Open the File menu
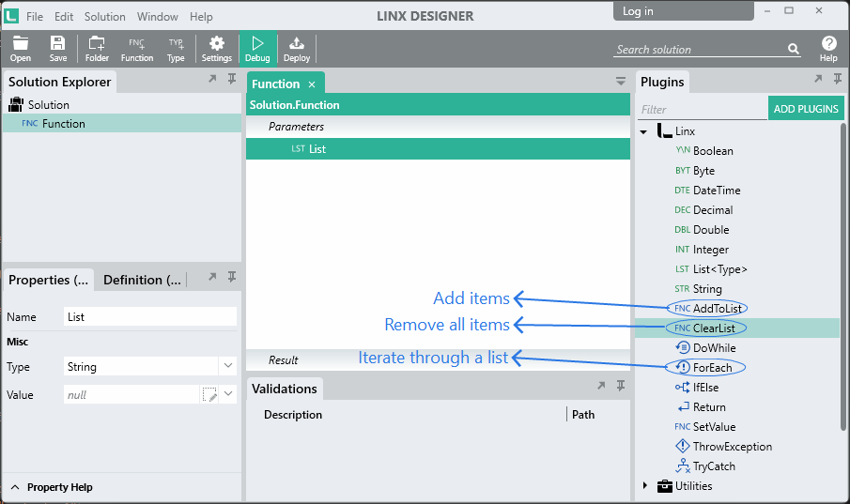The height and width of the screenshot is (504, 850). coord(35,17)
